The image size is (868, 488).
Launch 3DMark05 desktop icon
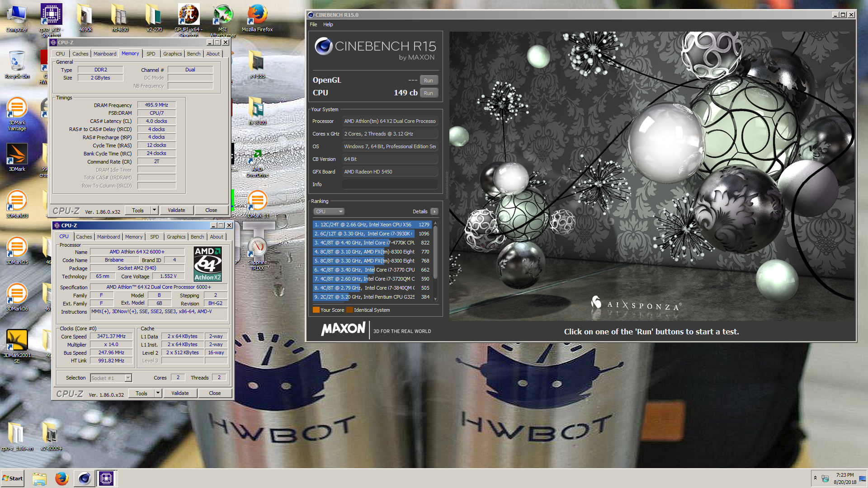pos(17,250)
